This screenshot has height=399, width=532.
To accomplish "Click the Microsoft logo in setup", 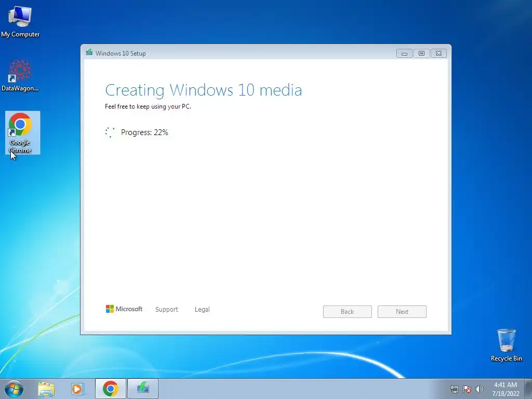I will (x=124, y=309).
